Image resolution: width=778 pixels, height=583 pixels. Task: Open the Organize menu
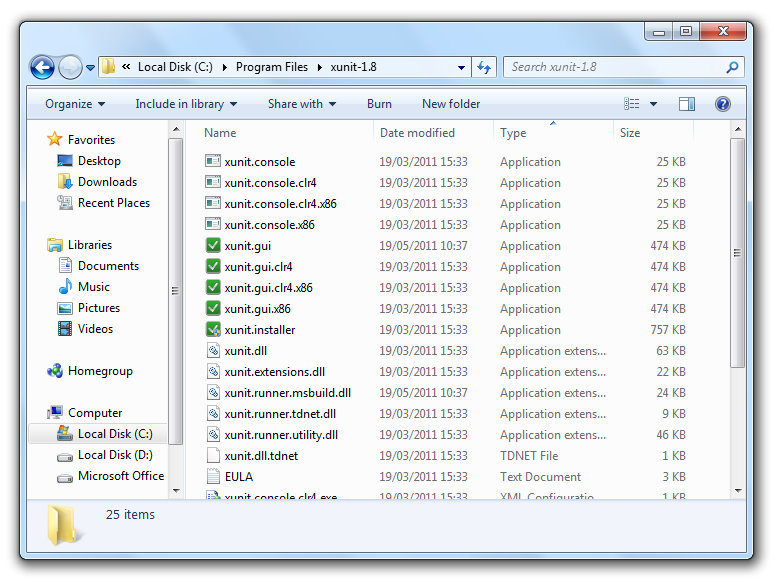(x=75, y=104)
